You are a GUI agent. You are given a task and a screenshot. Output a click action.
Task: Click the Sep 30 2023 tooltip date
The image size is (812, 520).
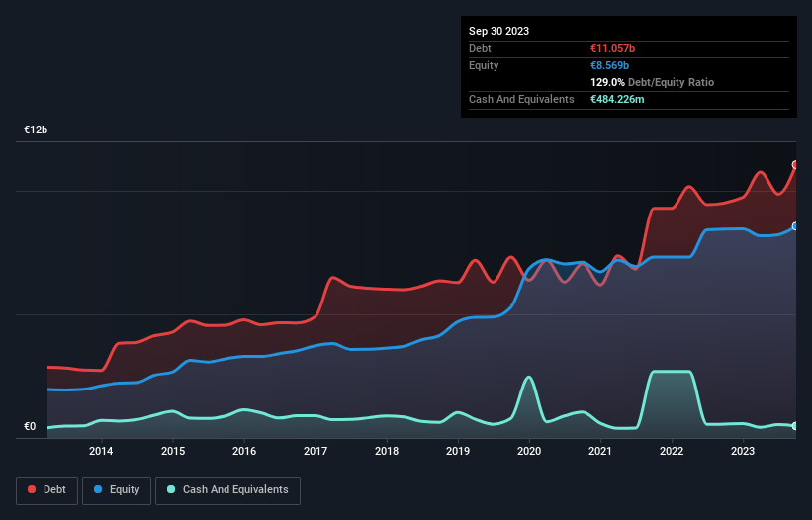[x=498, y=31]
